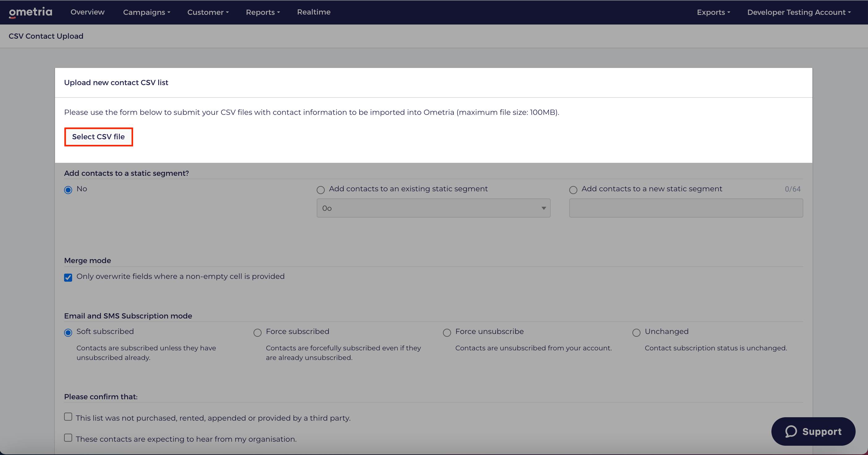Click the new static segment name field

[x=686, y=208]
